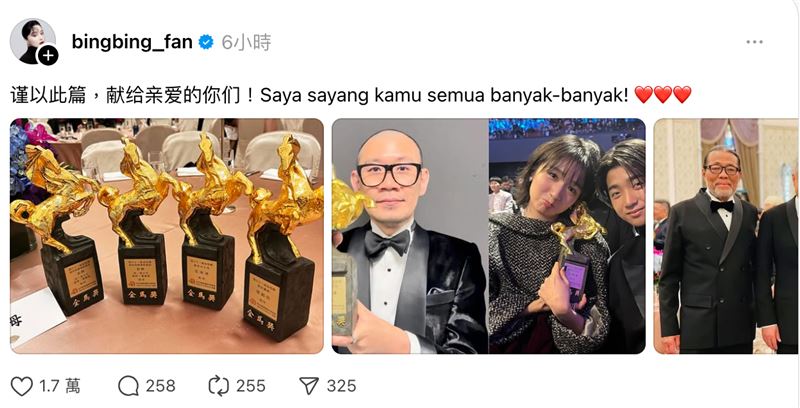
Task: Like the post with the heart icon
Action: (x=21, y=386)
